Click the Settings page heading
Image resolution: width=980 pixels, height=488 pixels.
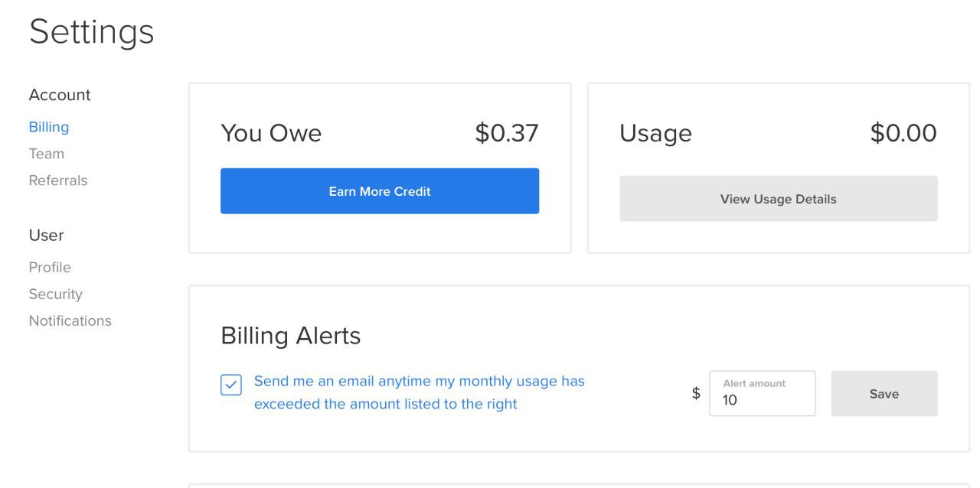pyautogui.click(x=92, y=32)
